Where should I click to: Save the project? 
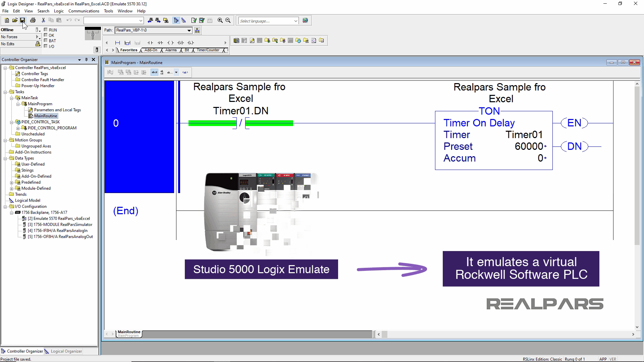[x=22, y=20]
